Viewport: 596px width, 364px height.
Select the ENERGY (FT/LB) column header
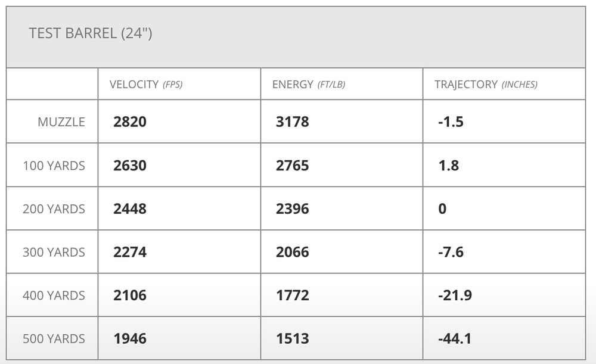click(309, 85)
